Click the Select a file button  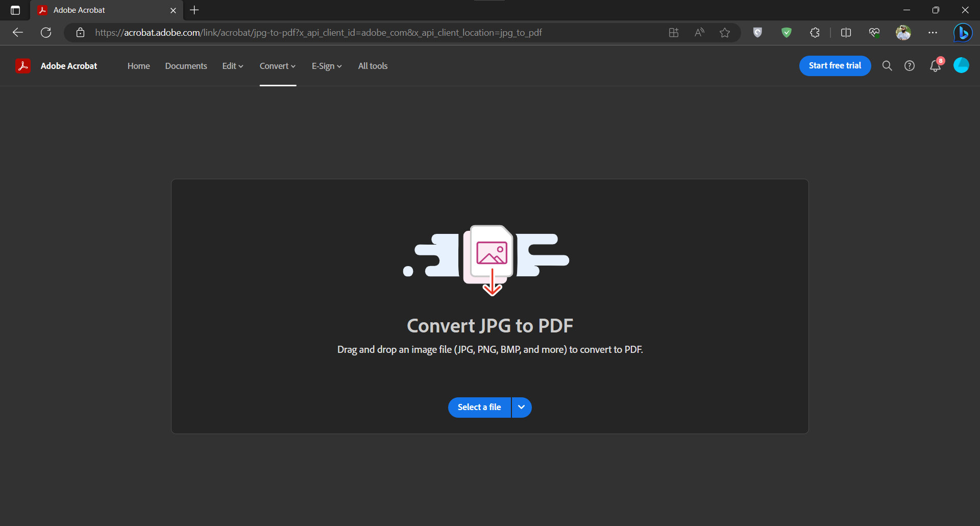(479, 407)
